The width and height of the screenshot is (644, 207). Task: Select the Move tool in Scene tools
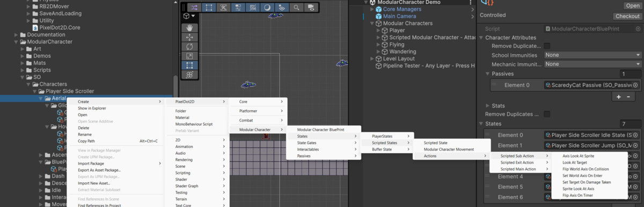pos(189,37)
